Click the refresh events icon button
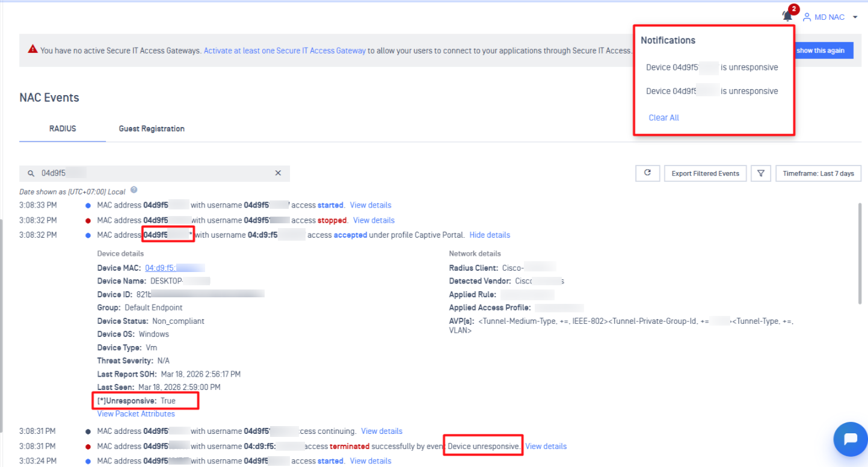Screen dimensions: 868x467 point(647,173)
